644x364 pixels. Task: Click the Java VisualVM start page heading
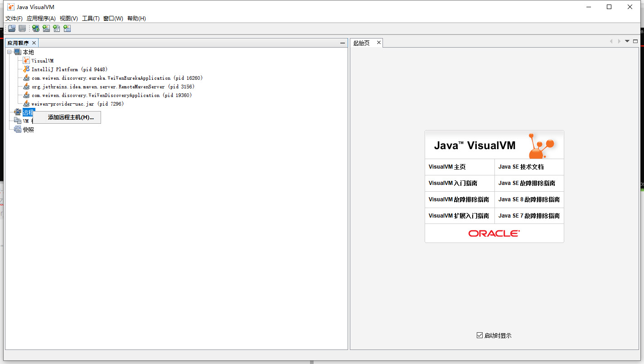click(475, 146)
